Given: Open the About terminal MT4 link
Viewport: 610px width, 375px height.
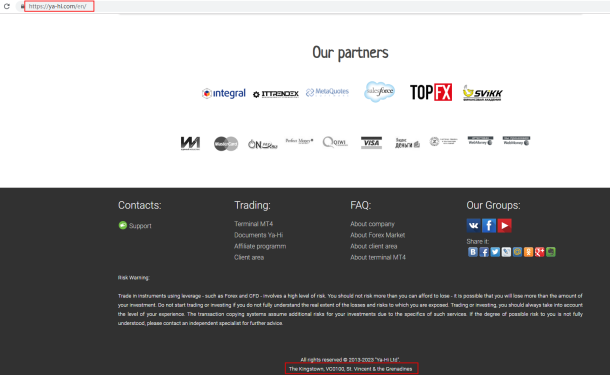Looking at the screenshot, I should click(378, 257).
